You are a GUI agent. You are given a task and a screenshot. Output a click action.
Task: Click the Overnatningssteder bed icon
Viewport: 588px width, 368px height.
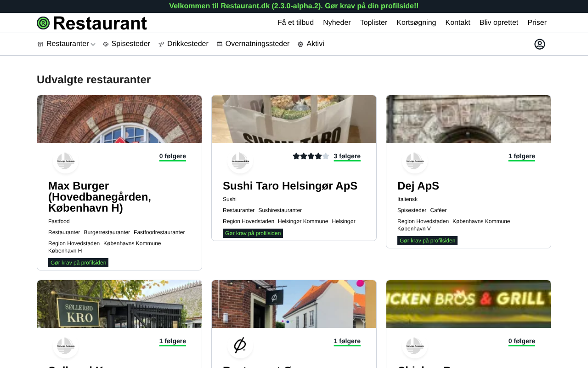click(220, 44)
